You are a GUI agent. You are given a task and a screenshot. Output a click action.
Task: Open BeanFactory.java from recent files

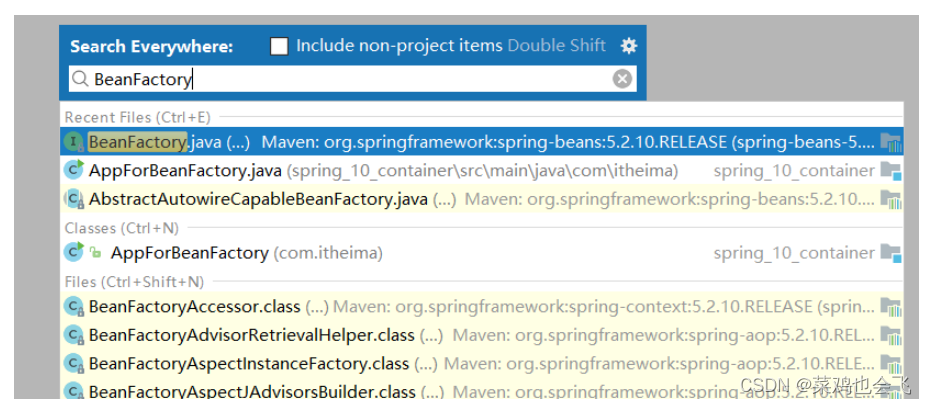click(x=168, y=142)
